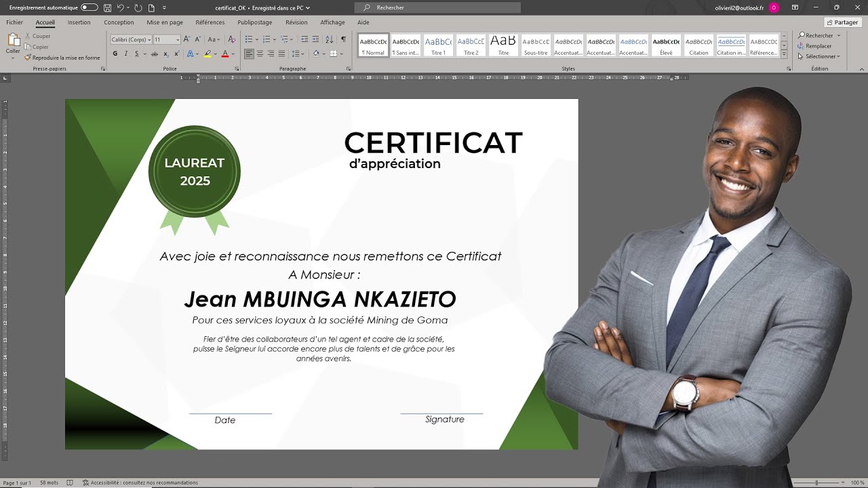868x488 pixels.
Task: Apply the Titre 1 style
Action: [x=438, y=45]
